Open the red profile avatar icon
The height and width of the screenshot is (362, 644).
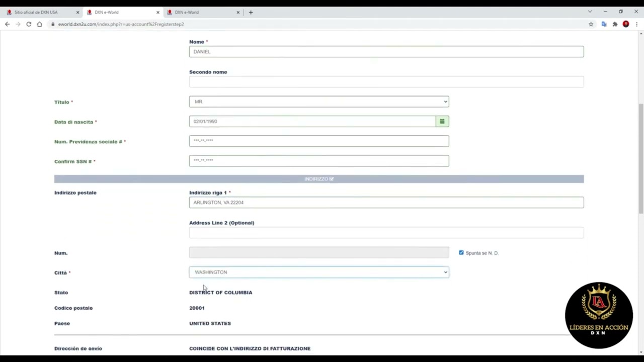tap(626, 24)
